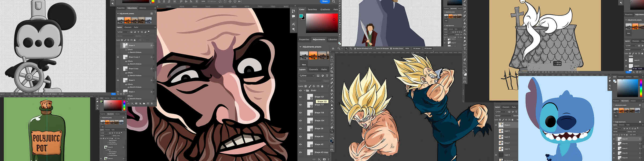The width and height of the screenshot is (644, 161).
Task: Hide the Shape 104 layer
Action: click(x=301, y=121)
